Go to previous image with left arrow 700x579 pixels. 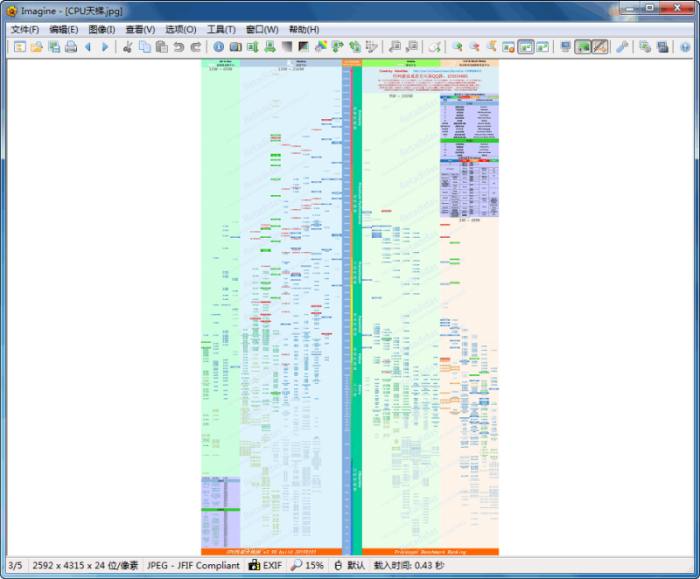coord(88,47)
